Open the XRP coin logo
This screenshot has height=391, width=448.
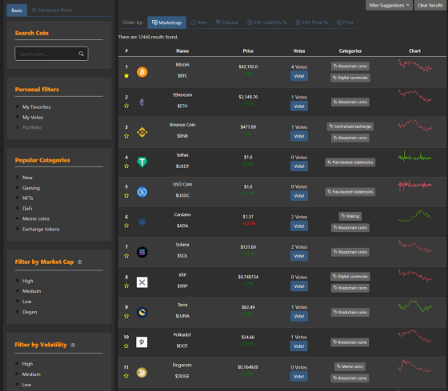[x=142, y=282]
